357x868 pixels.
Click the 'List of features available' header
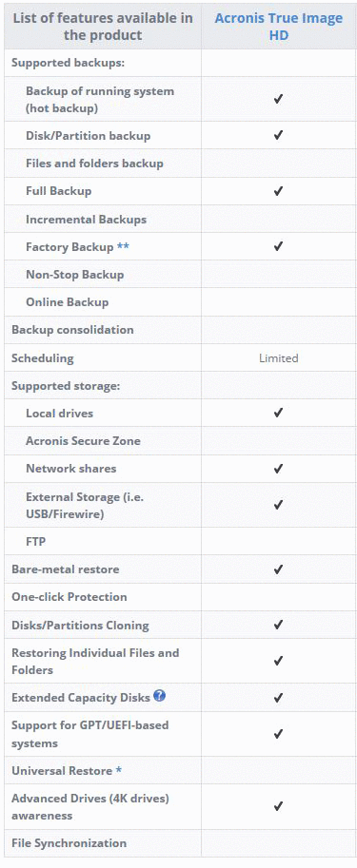(x=103, y=26)
